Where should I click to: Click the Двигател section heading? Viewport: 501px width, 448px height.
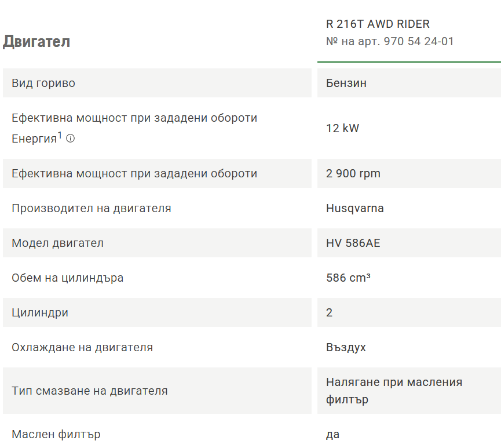[x=36, y=42]
